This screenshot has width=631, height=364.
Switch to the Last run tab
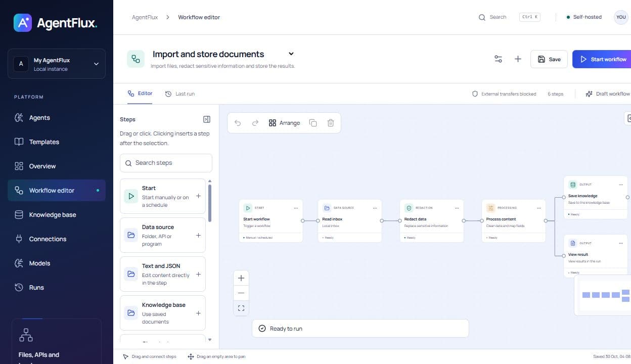[x=180, y=94]
